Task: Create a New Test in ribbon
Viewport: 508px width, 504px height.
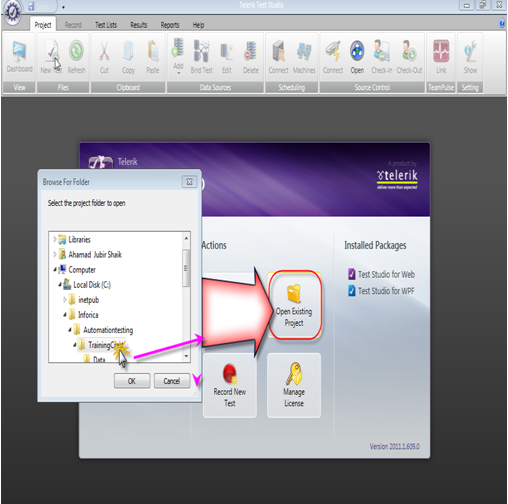Action: [x=51, y=57]
